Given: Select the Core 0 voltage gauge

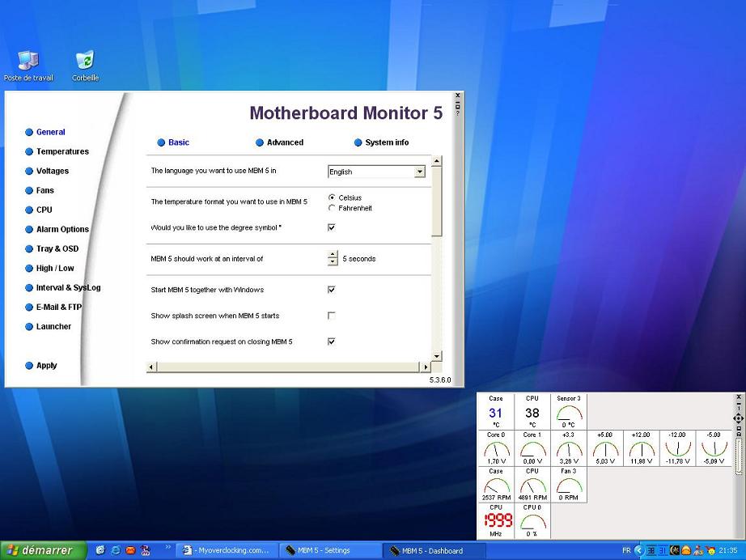Looking at the screenshot, I should pos(496,448).
